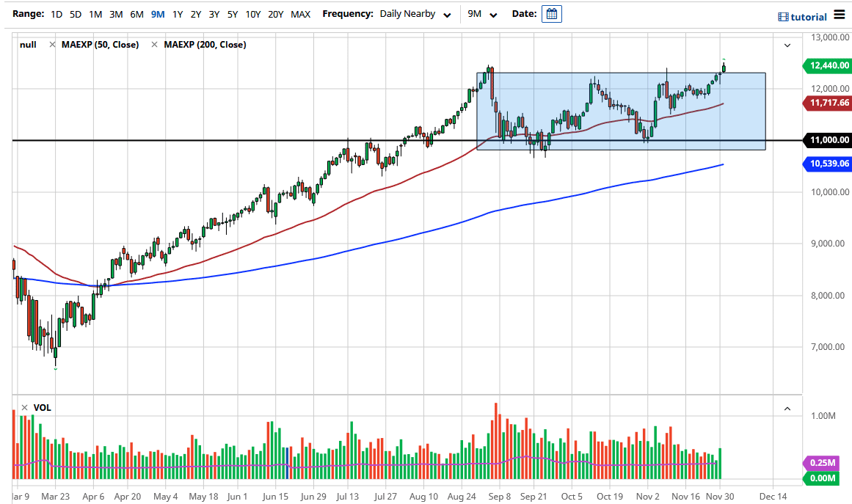Select the highlighted 9M range

tap(157, 13)
